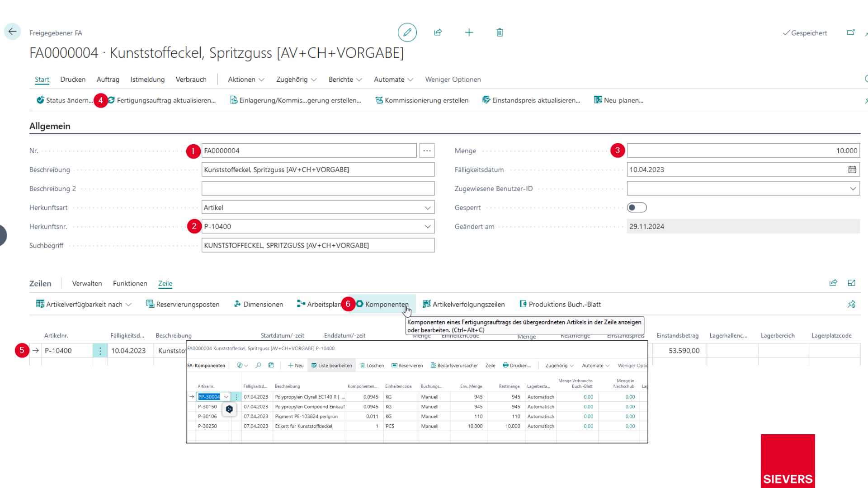Viewport: 868px width, 488px height.
Task: Open Funktionen tab in Zeilen section
Action: click(130, 283)
